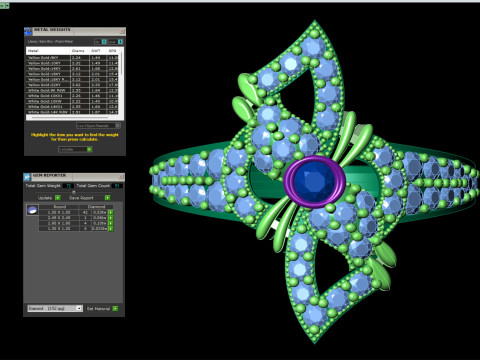Click green arrow on the 1.90 X 1.90 row
This screenshot has width=480, height=360.
point(111,223)
